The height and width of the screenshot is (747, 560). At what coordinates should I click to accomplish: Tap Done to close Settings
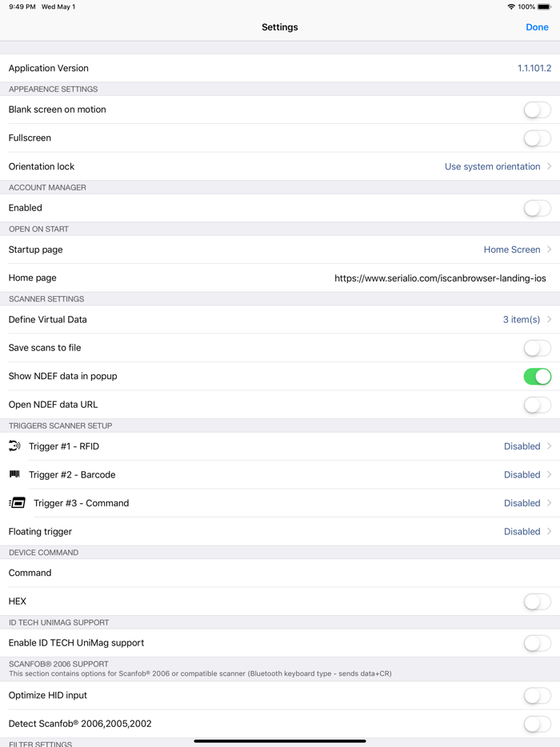537,26
